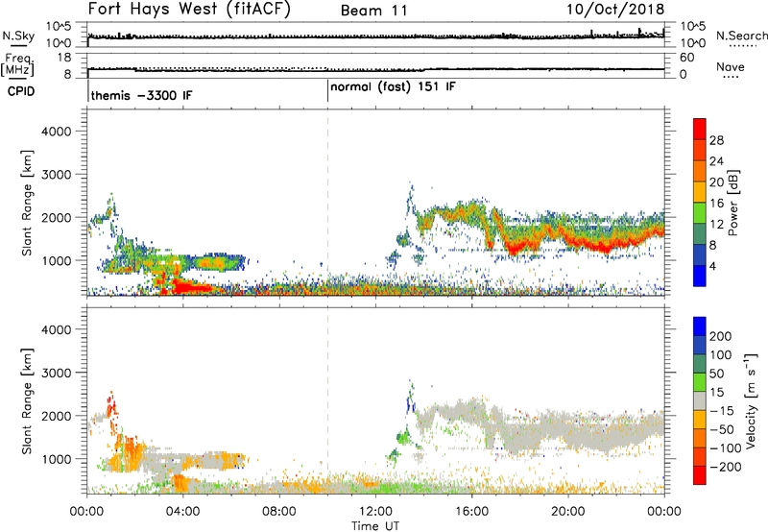
Task: Click the Nave legend label
Action: [731, 66]
